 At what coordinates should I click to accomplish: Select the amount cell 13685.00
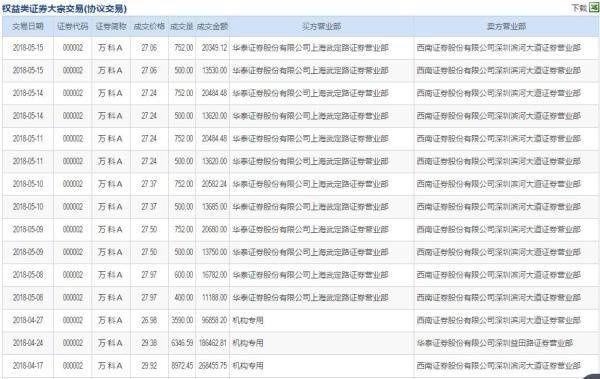coord(214,207)
